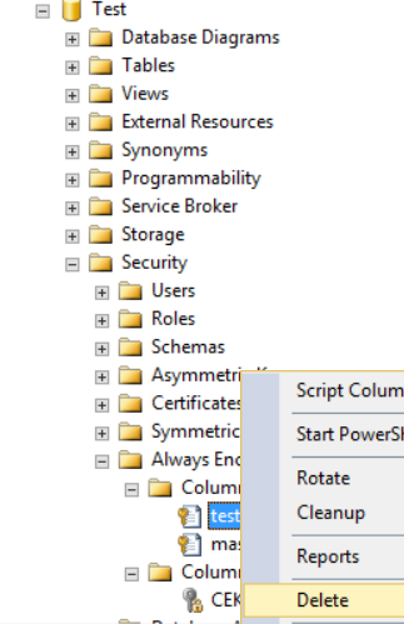Viewport: 404px width, 624px height.
Task: Open Reports in the context menu
Action: [328, 556]
